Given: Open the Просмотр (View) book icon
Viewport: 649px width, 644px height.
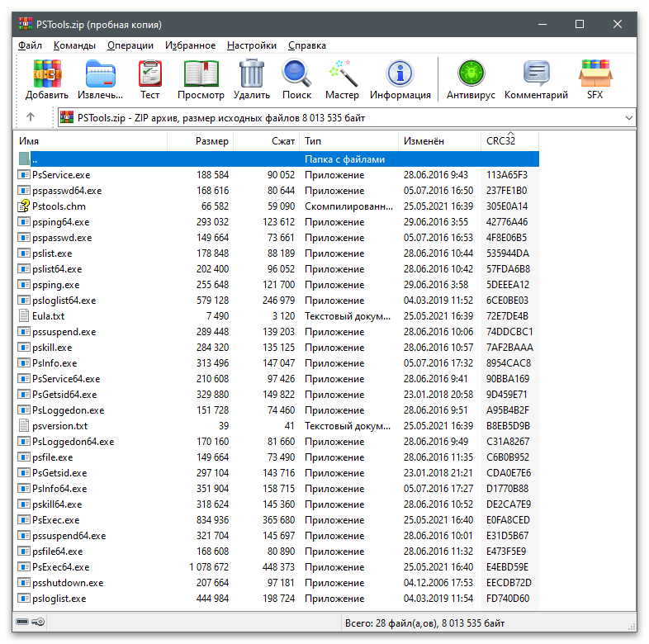Looking at the screenshot, I should click(201, 73).
